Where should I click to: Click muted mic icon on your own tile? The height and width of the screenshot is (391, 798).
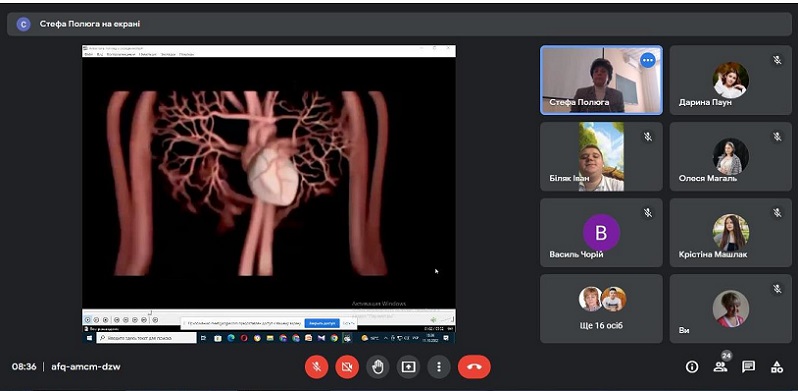point(777,289)
